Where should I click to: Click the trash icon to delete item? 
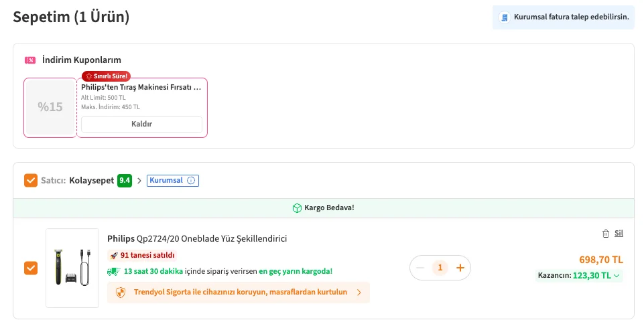pyautogui.click(x=606, y=234)
